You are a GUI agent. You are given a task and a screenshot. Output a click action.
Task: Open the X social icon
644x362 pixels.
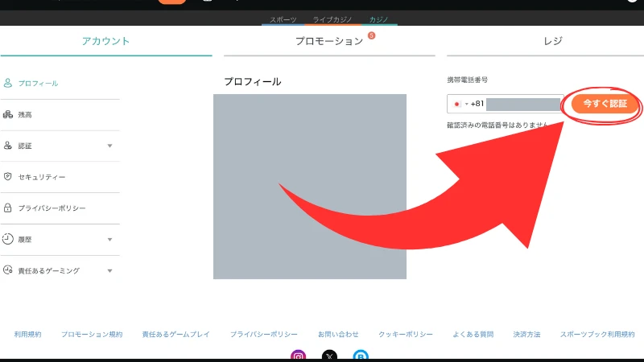click(x=329, y=356)
